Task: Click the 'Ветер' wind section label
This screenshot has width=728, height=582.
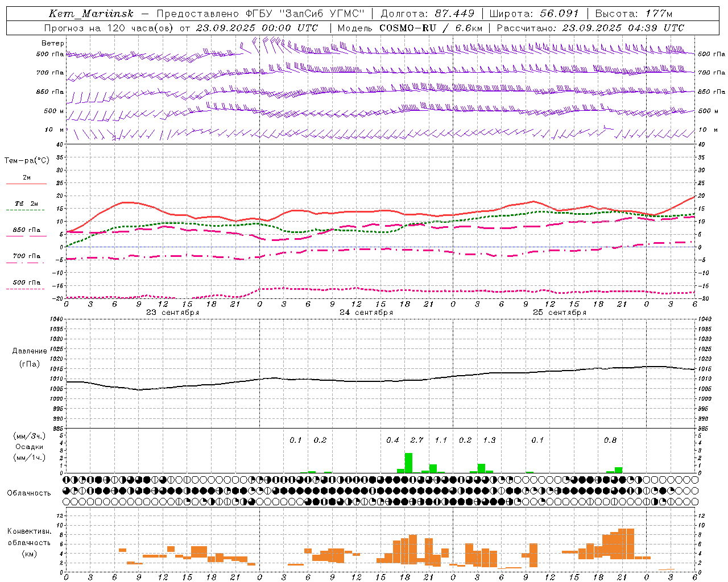Action: click(53, 43)
